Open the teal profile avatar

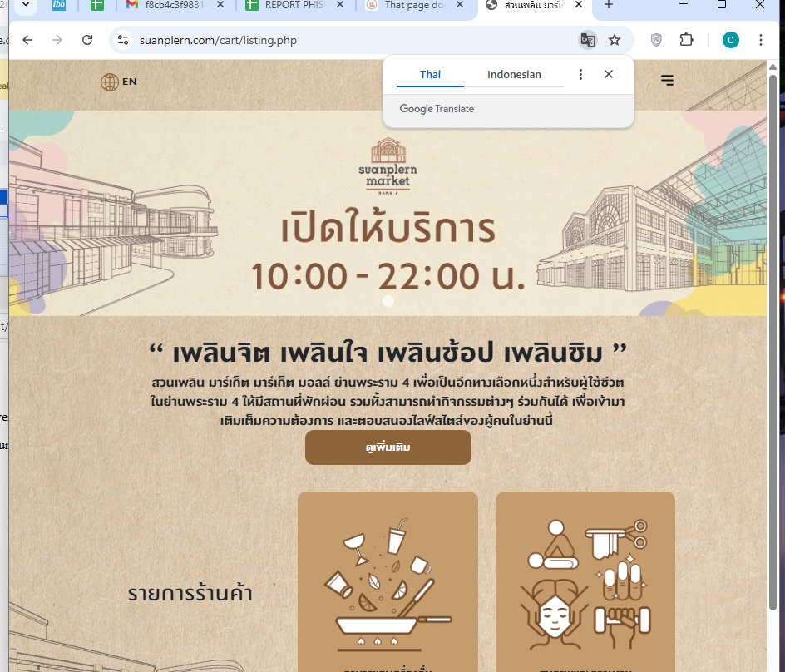(730, 40)
